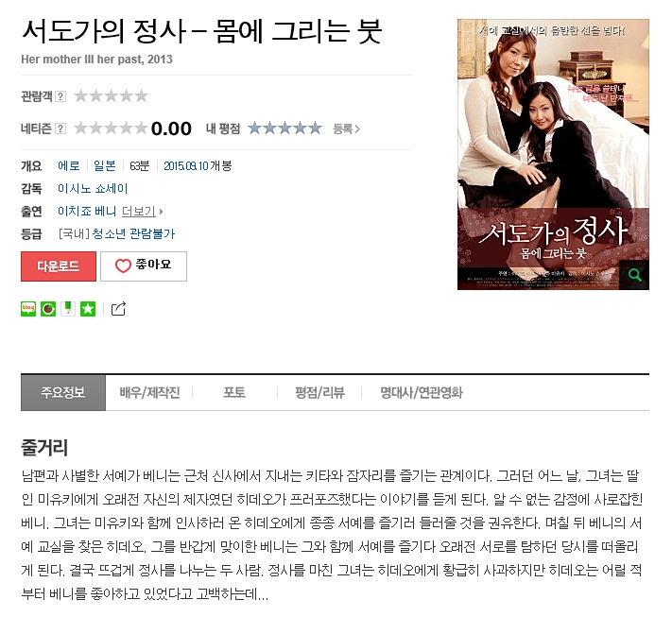Select the 평점/리뷰 tab
672x617 pixels.
coord(319,392)
